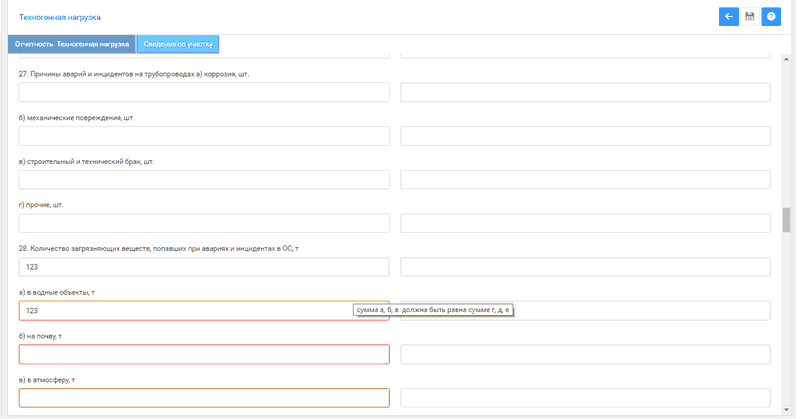Click first input under 'г) прочие, шт.'
796x419 pixels.
click(x=204, y=223)
